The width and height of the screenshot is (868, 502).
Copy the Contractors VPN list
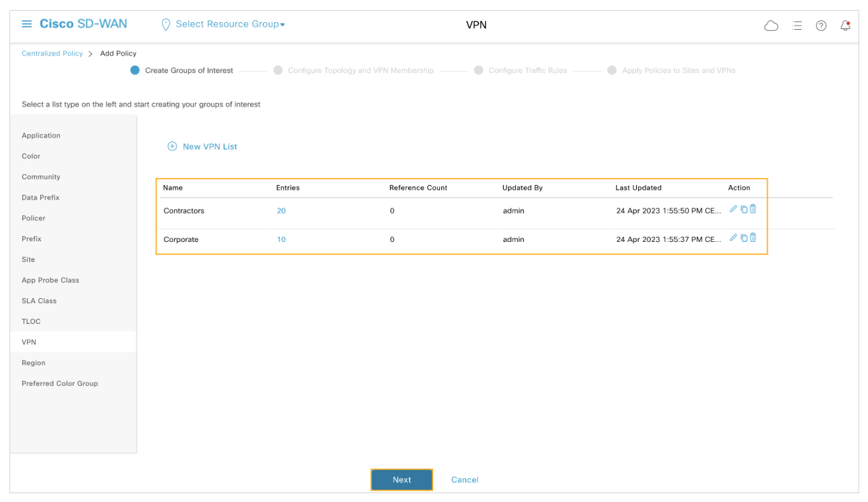(744, 209)
